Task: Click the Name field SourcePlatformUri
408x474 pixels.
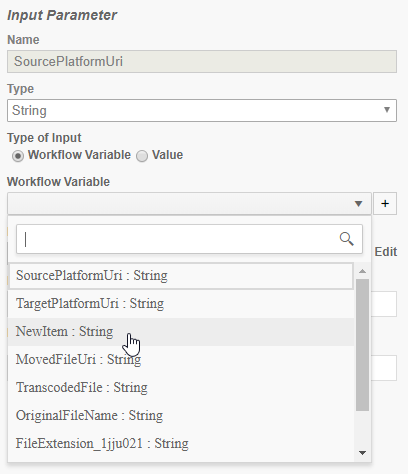Action: (202, 61)
